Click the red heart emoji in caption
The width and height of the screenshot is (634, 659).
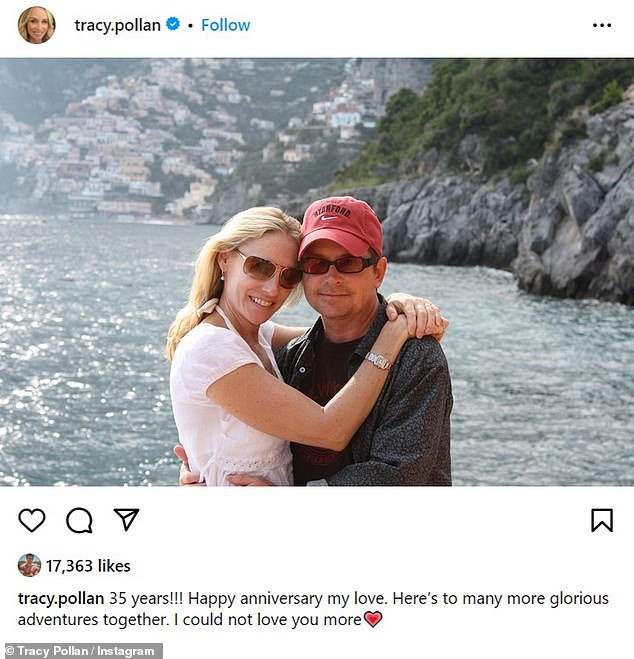pyautogui.click(x=373, y=619)
